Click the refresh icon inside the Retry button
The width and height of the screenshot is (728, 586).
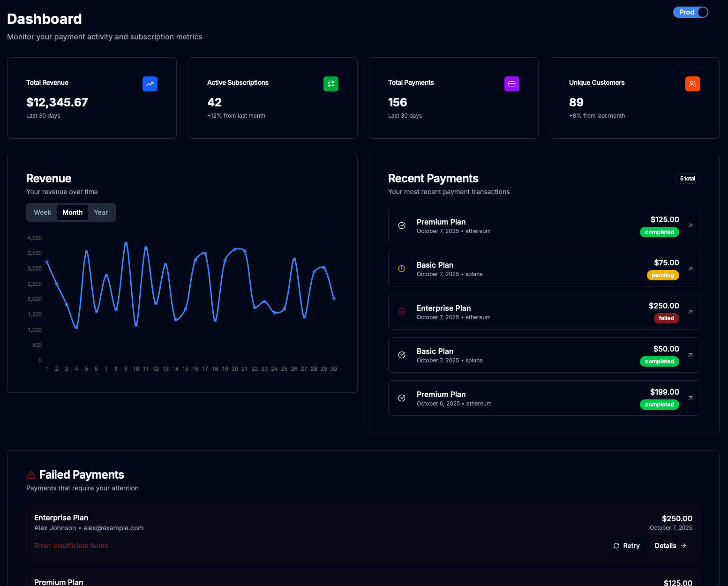[x=616, y=546]
